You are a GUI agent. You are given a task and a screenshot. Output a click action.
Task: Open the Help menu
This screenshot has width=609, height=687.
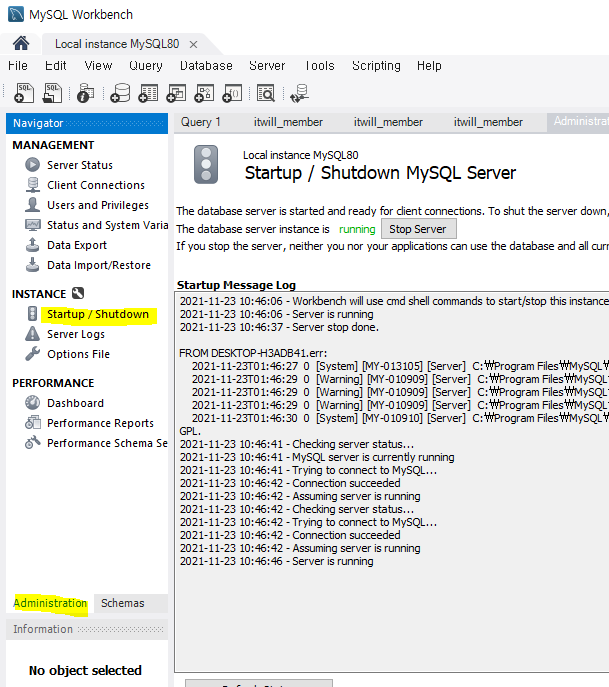[x=429, y=66]
